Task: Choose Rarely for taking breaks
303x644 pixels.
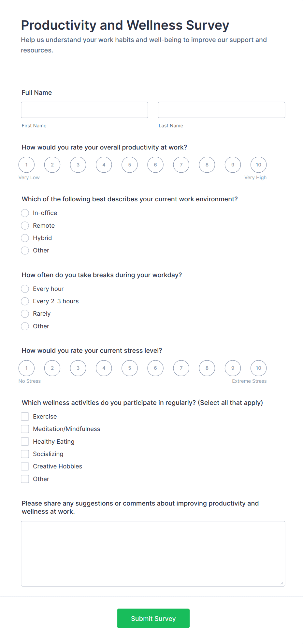Action: (x=25, y=314)
